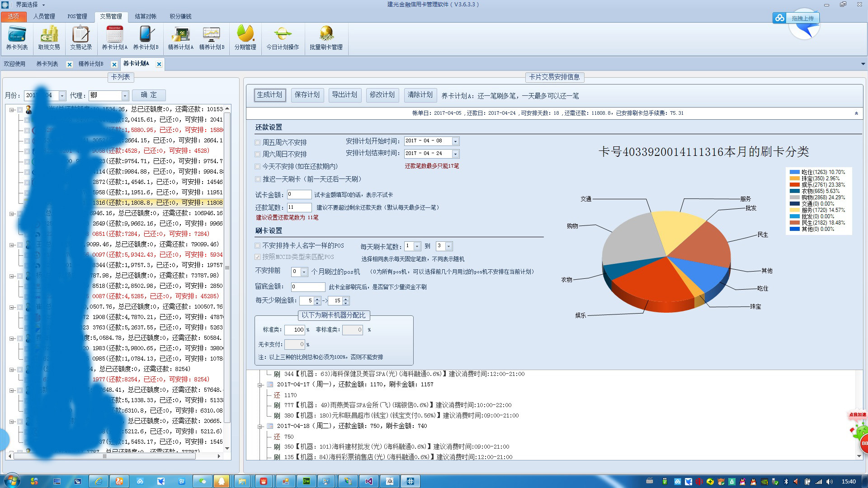The height and width of the screenshot is (488, 868).
Task: Open the daily swipe count minimum dropdown
Action: [x=417, y=246]
